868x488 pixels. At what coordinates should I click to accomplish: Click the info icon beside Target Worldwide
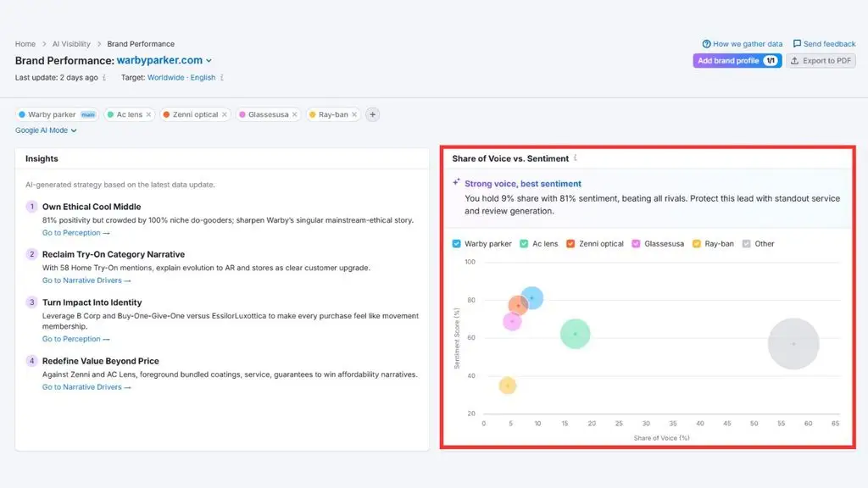pyautogui.click(x=222, y=78)
